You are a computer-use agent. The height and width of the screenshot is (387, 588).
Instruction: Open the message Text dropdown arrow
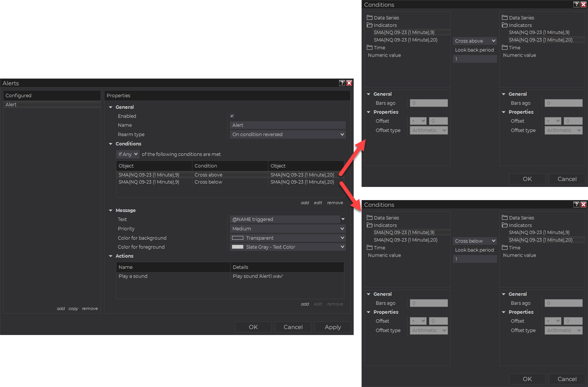(x=343, y=219)
